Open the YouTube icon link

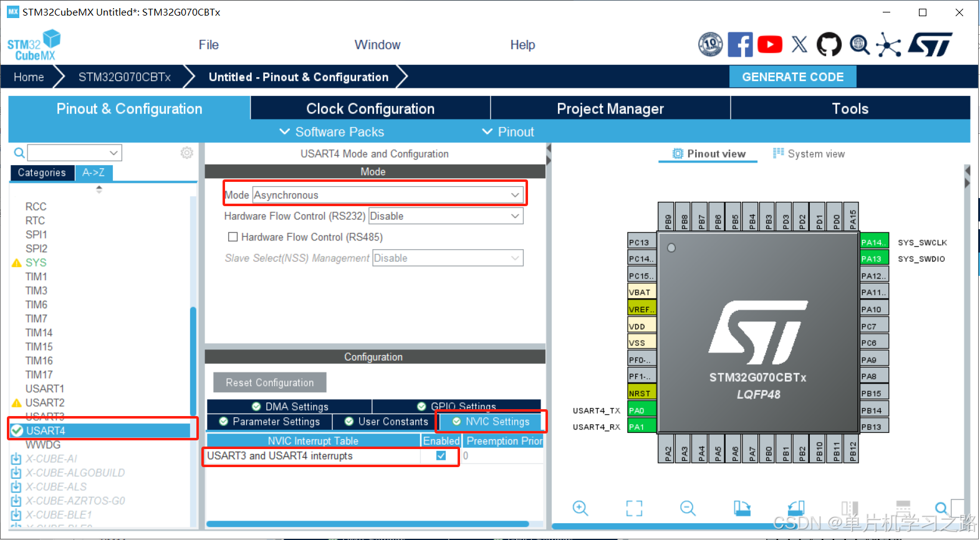[770, 45]
